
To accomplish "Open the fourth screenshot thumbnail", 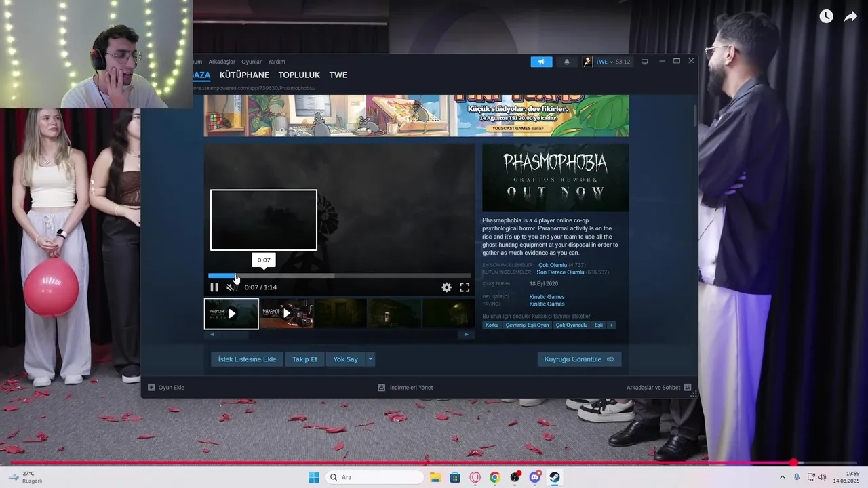I will coord(395,314).
